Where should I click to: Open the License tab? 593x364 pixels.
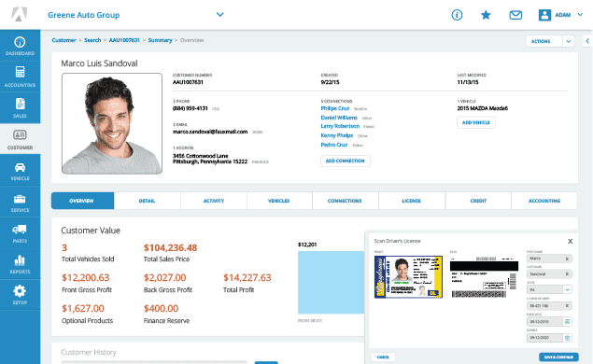(x=412, y=201)
